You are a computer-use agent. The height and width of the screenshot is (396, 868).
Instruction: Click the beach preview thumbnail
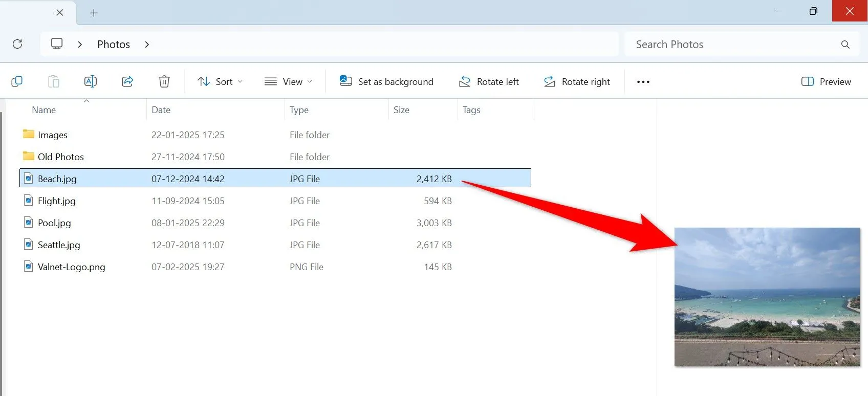767,297
